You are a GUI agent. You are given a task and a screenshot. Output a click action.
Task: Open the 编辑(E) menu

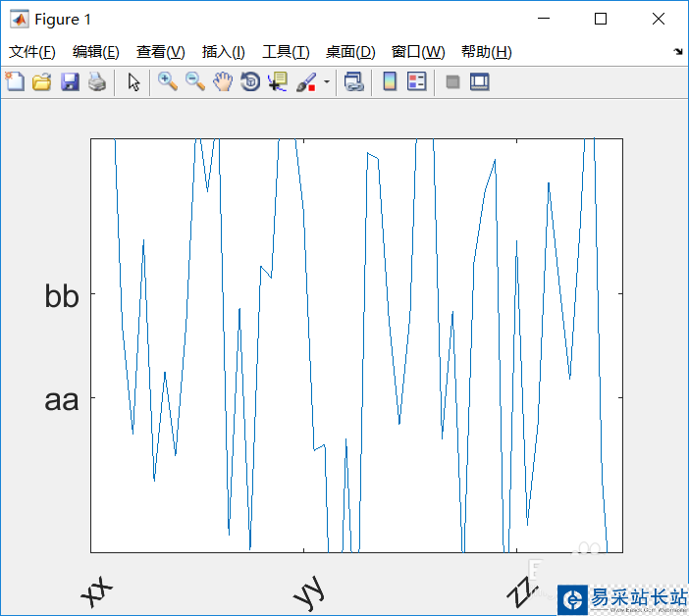click(96, 52)
